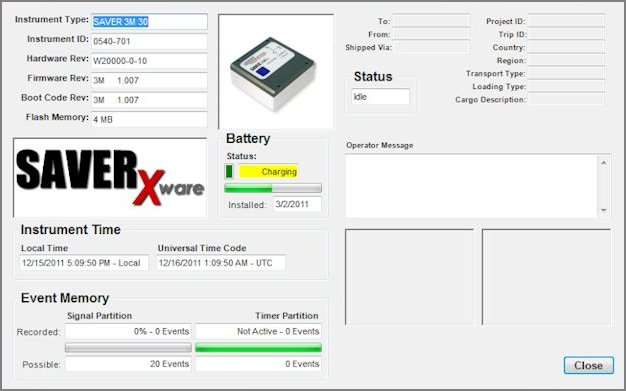Click the Instrument ID field 0540-701
The image size is (626, 391).
pyautogui.click(x=149, y=41)
